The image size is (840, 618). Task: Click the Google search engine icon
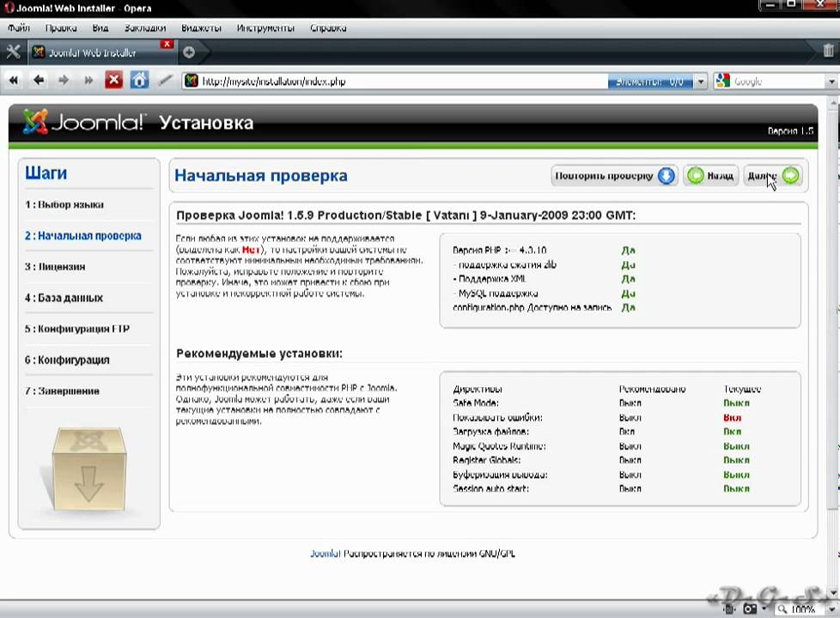coord(722,81)
